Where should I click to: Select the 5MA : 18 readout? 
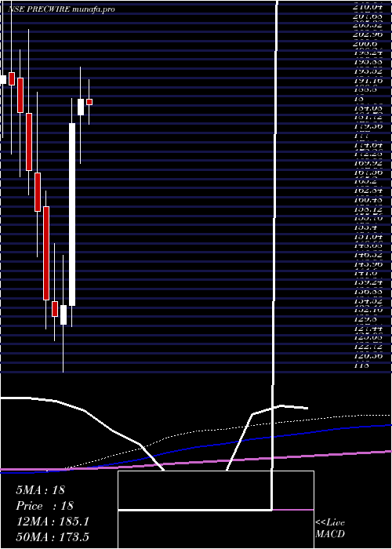click(x=41, y=489)
